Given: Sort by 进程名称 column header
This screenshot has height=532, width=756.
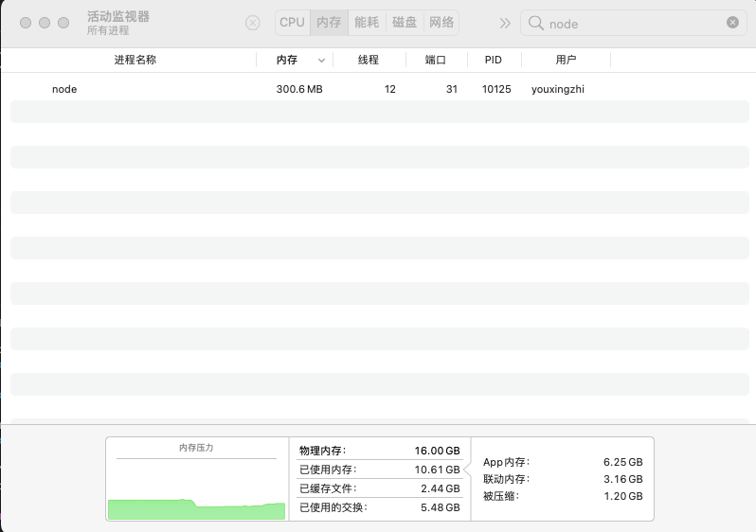Looking at the screenshot, I should (x=135, y=60).
